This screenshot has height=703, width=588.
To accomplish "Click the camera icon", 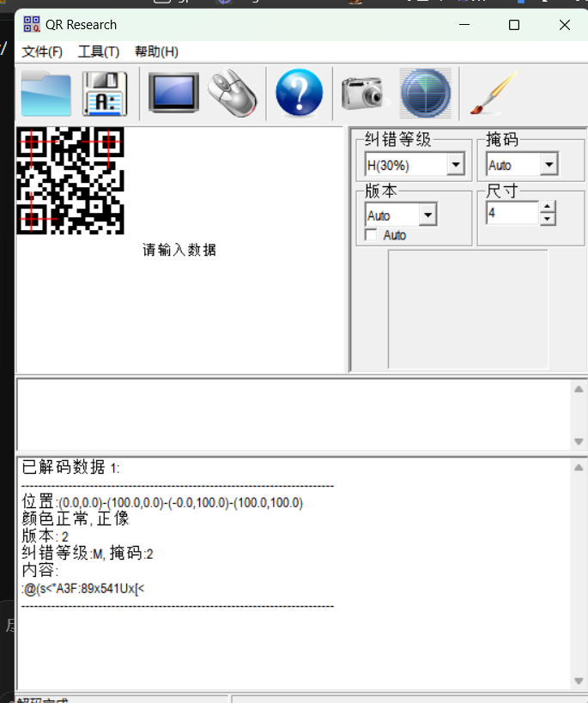I will point(362,94).
